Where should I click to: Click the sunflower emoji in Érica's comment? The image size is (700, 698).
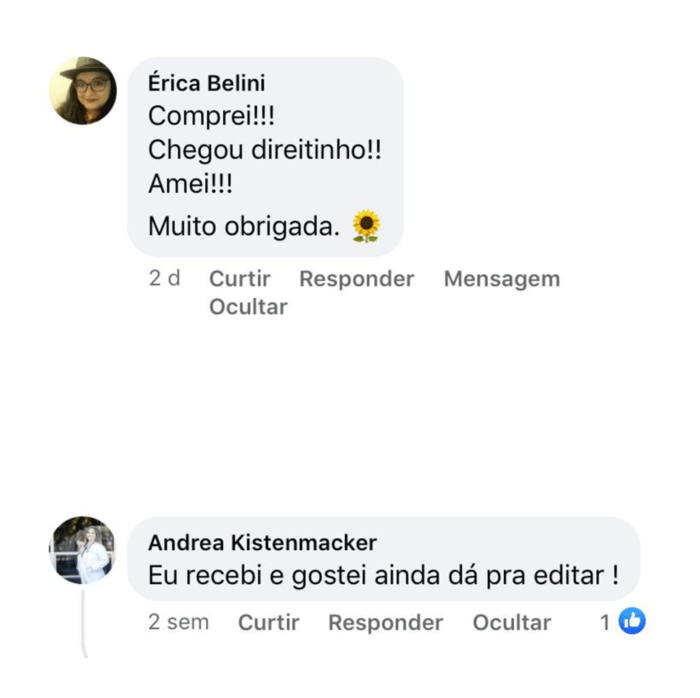tap(366, 226)
